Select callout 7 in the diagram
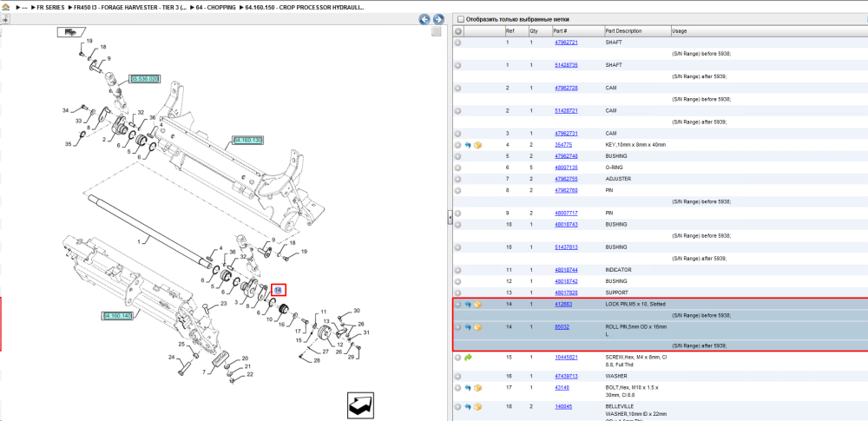 (x=206, y=372)
